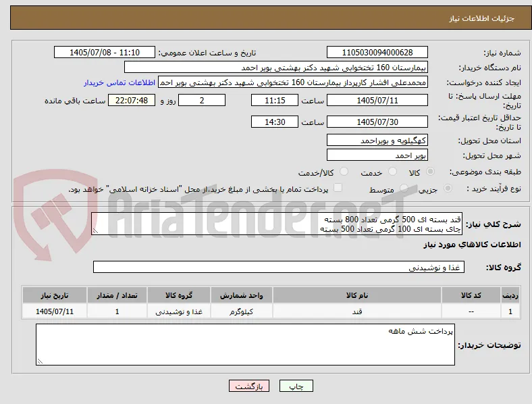Click the گروه کالا column header
532x404 pixels.
click(x=179, y=295)
